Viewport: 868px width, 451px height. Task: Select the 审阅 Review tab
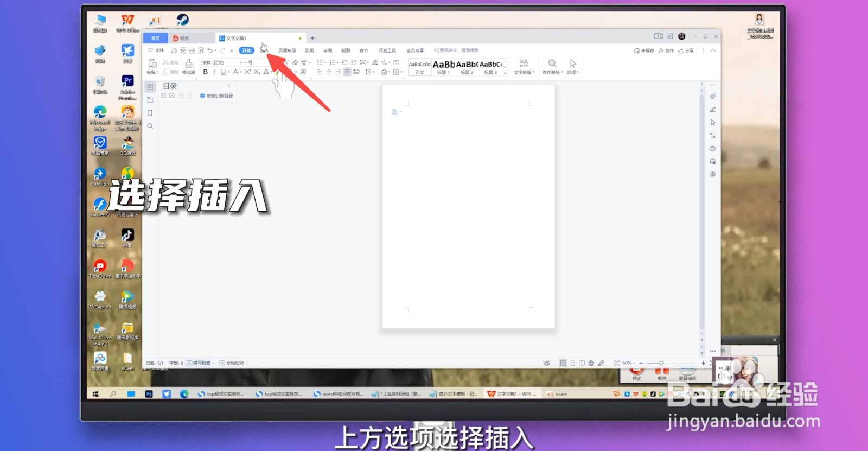(328, 50)
